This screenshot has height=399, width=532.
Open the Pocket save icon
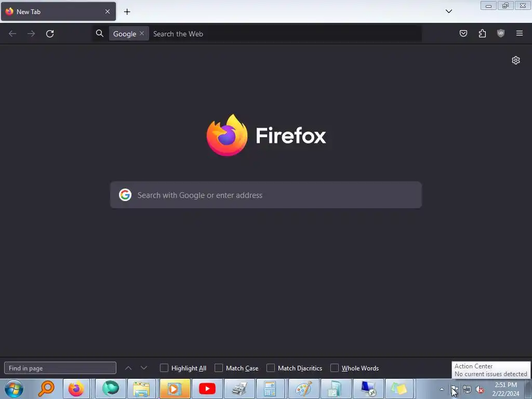pyautogui.click(x=463, y=33)
